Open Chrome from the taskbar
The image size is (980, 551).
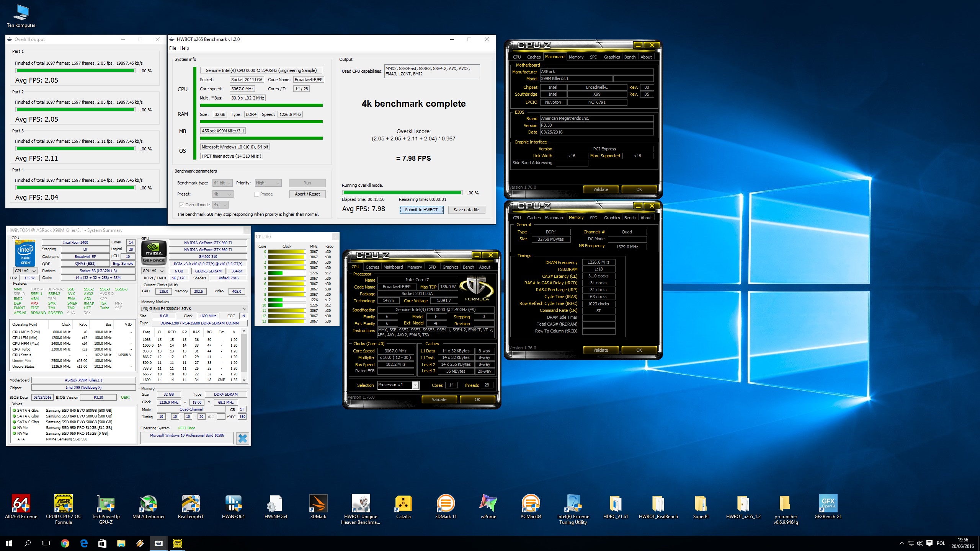pos(65,543)
